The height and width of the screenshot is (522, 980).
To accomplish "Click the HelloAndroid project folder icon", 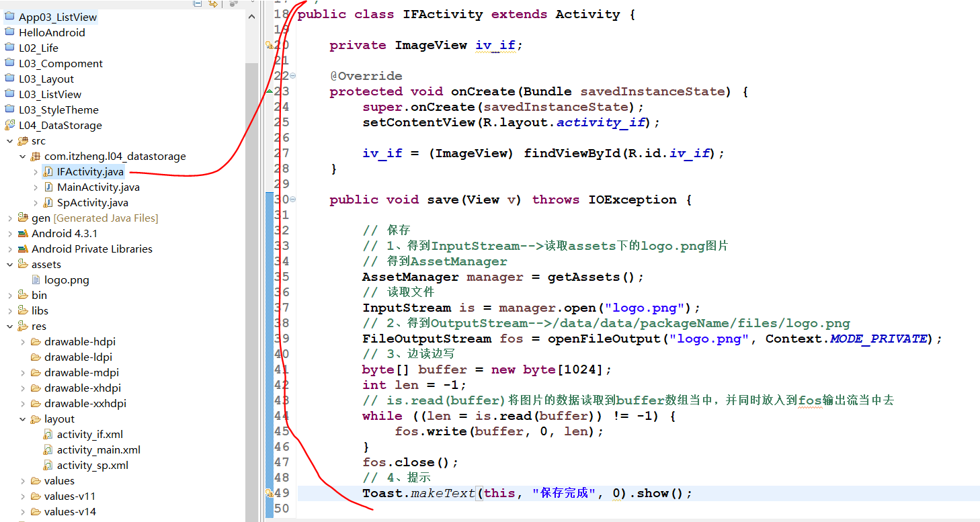I will click(9, 32).
